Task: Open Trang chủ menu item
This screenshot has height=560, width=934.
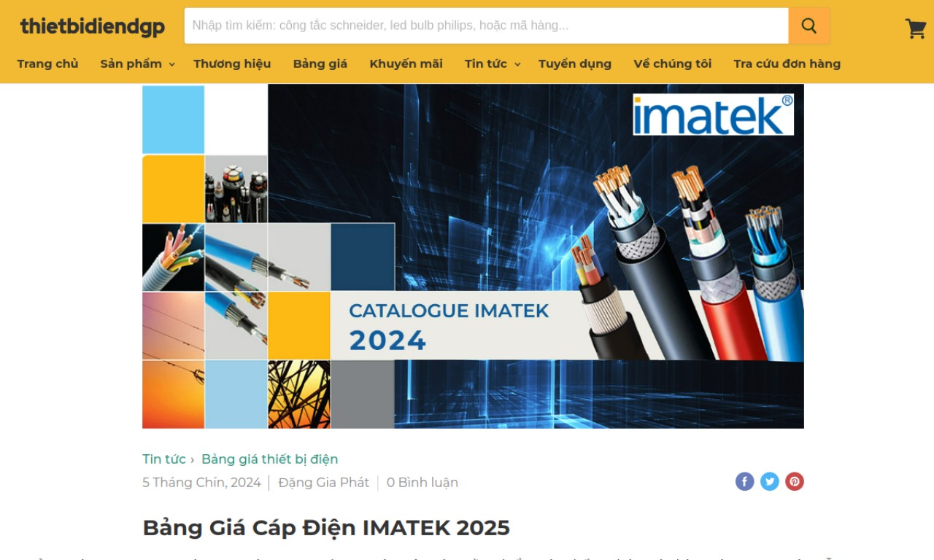Action: coord(47,63)
